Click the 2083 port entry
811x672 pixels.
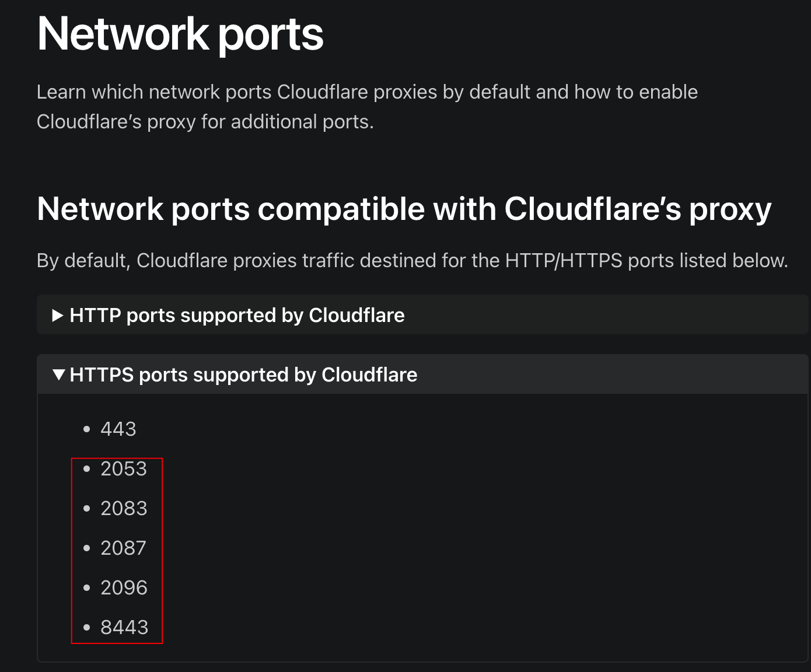pyautogui.click(x=124, y=509)
